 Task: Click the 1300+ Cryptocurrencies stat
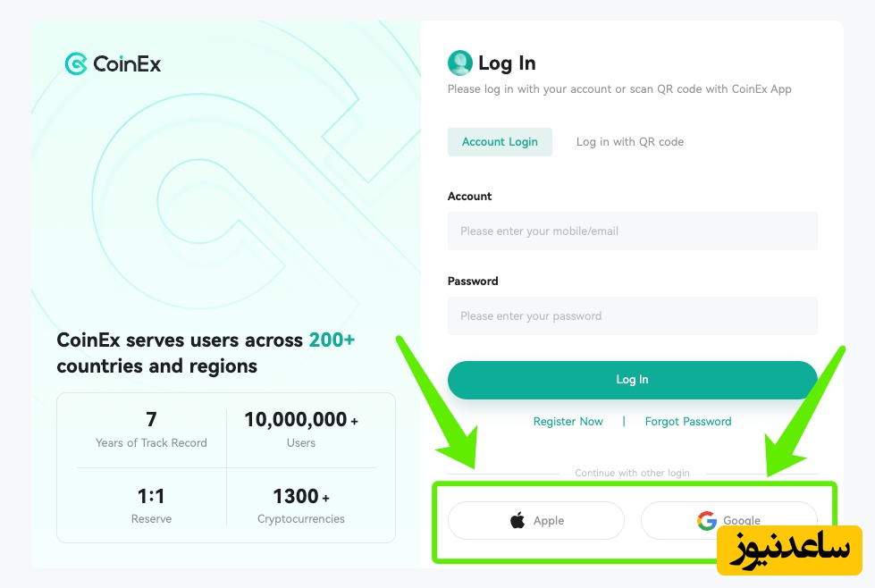tap(300, 506)
